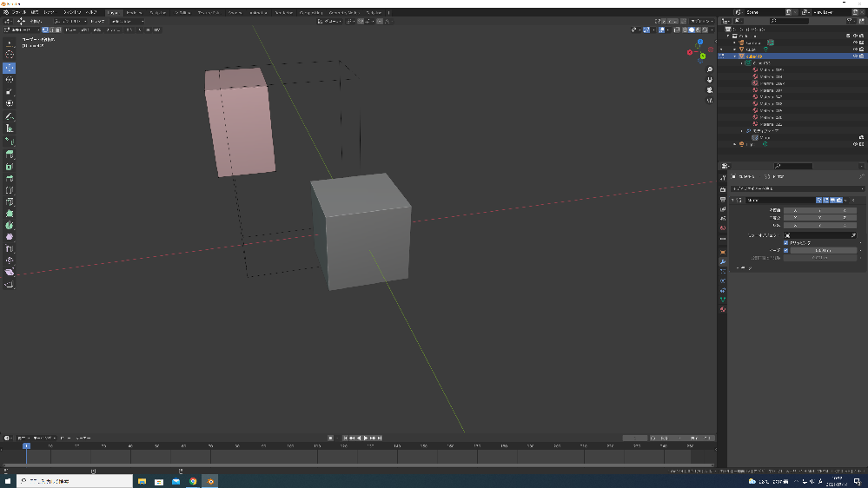Select the Edge Slide tool
Image resolution: width=868 pixels, height=488 pixels.
pyautogui.click(x=10, y=249)
